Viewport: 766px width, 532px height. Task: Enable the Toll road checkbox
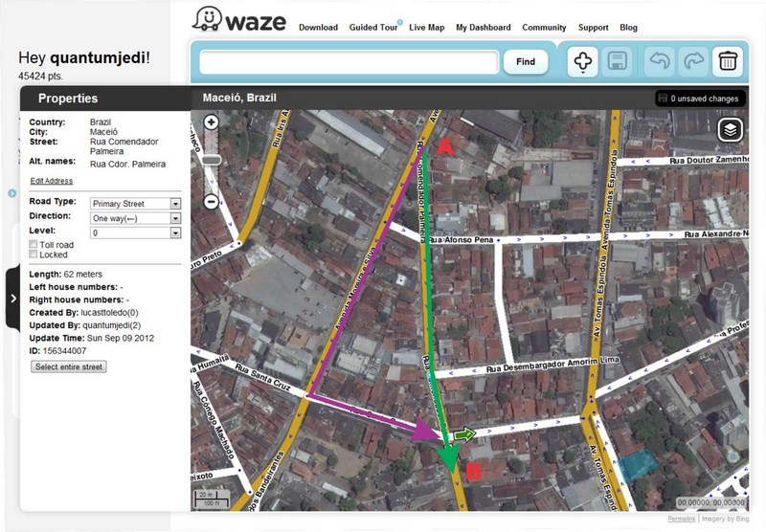34,244
